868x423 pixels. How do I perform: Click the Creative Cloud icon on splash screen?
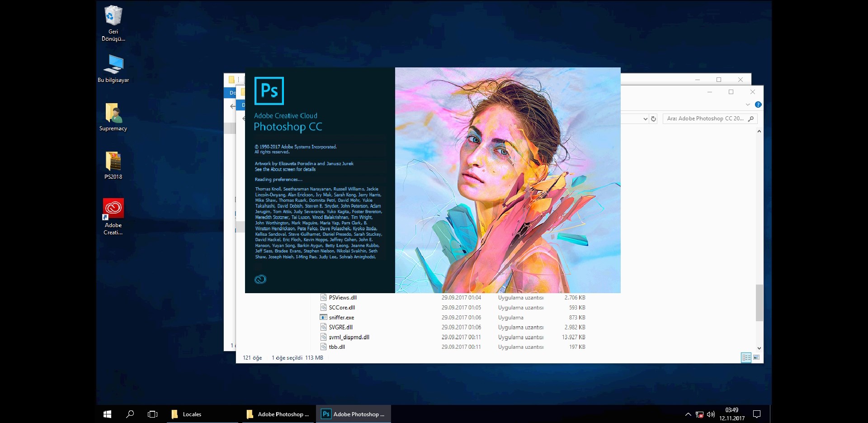pyautogui.click(x=260, y=279)
